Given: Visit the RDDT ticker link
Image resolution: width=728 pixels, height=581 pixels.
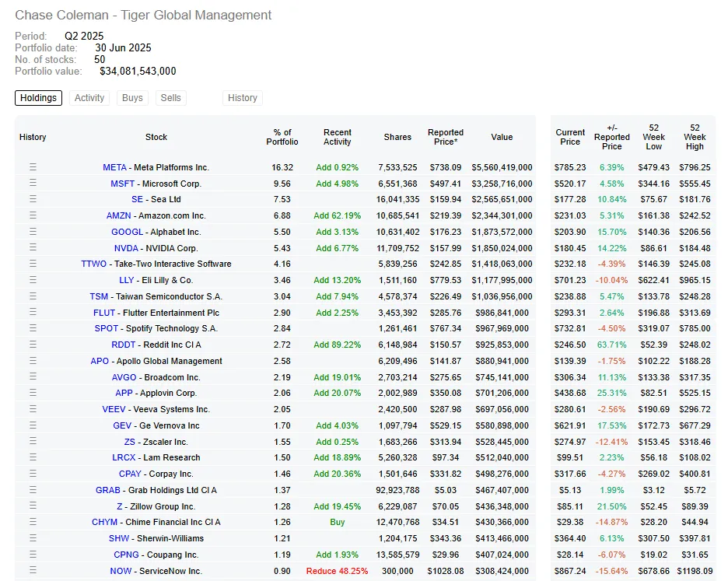Looking at the screenshot, I should click(124, 345).
